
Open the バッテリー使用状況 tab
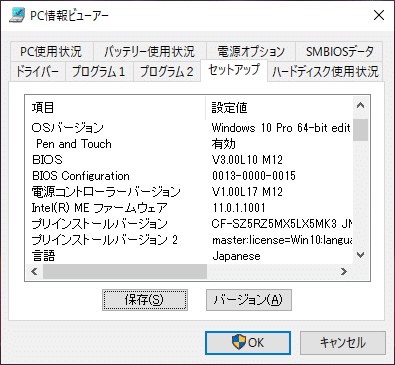click(149, 52)
